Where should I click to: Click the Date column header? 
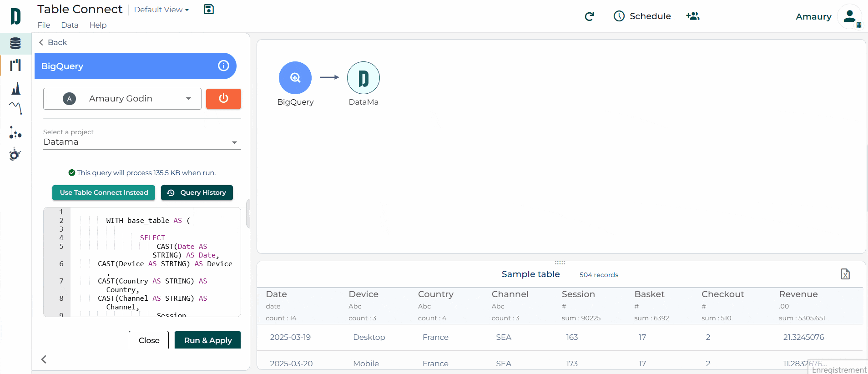pyautogui.click(x=276, y=294)
